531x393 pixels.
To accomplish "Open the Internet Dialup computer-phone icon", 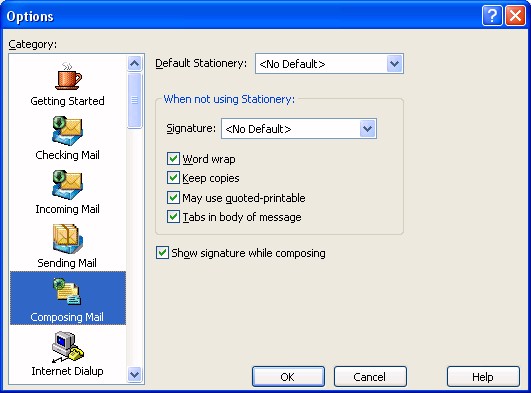I will tap(67, 347).
